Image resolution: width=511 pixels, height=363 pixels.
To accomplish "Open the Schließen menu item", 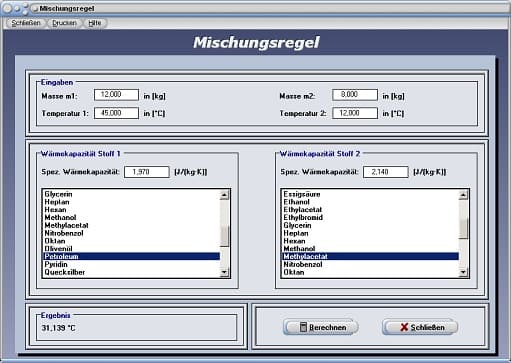I will click(x=26, y=23).
